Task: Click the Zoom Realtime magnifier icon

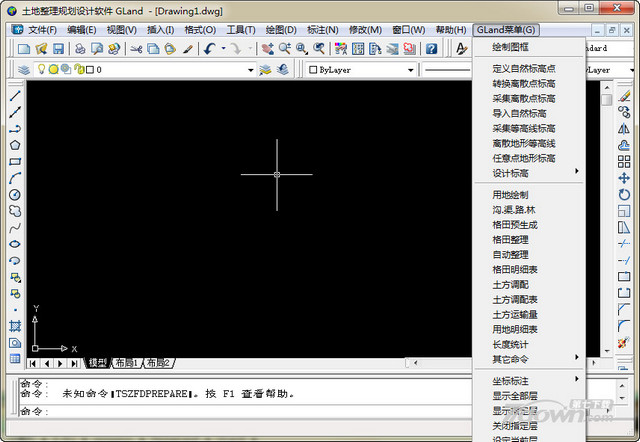Action: coord(284,49)
